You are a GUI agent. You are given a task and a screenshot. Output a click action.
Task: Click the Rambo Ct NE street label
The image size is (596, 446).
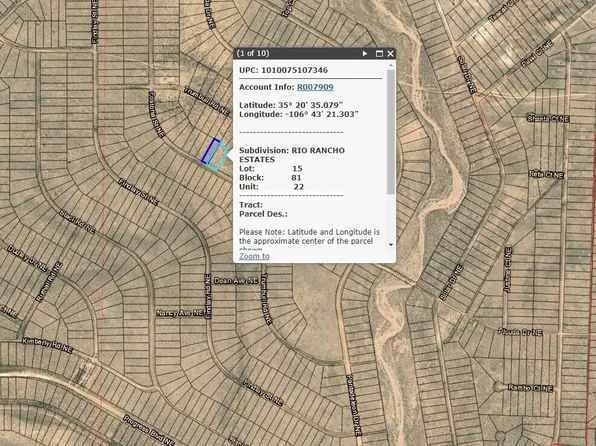coord(531,388)
